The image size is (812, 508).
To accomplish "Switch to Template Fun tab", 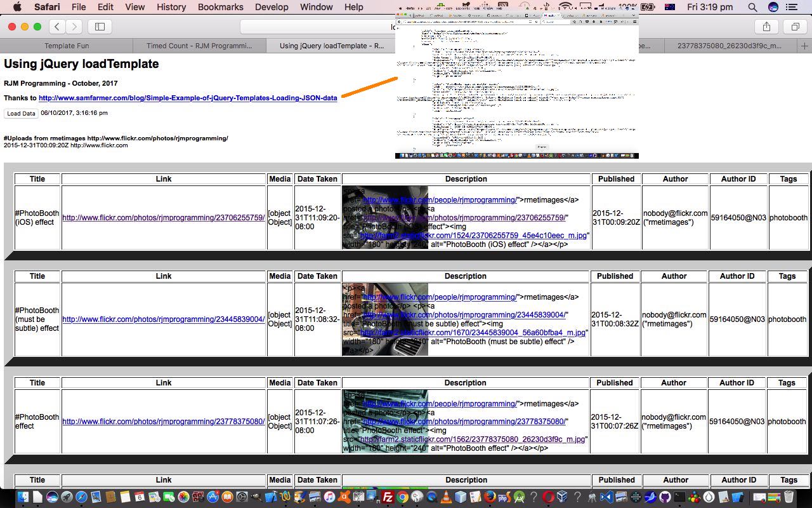I will tap(67, 46).
